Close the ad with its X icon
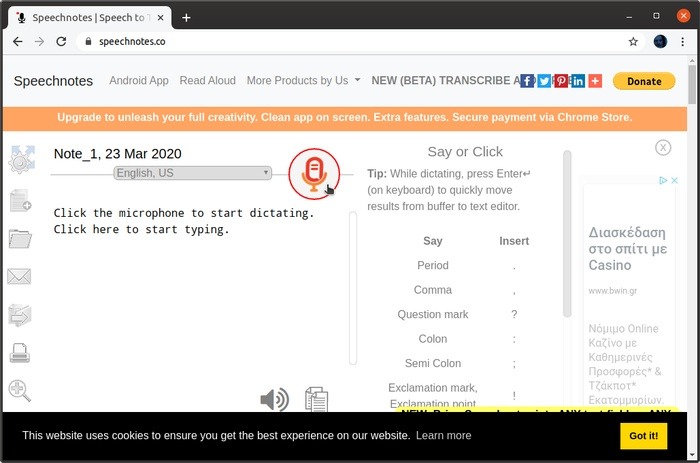Screen dimensions: 700x463 [675, 180]
